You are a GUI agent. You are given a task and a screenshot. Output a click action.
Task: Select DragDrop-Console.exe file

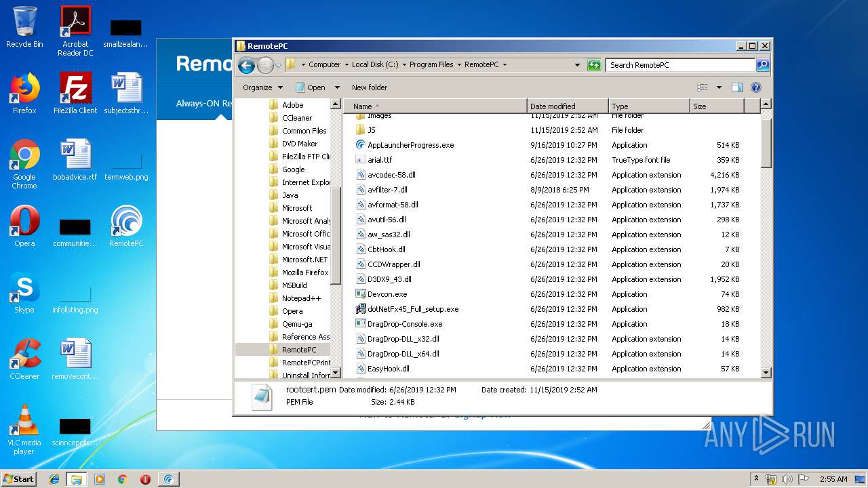tap(405, 324)
